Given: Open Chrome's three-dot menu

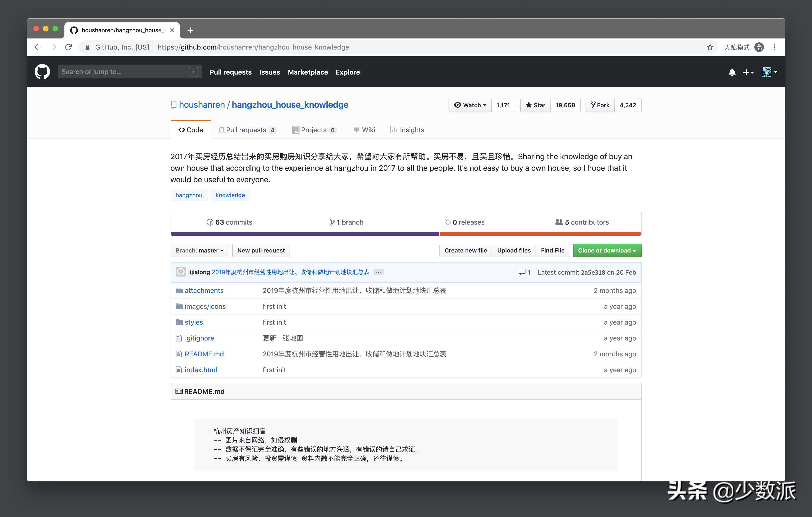Looking at the screenshot, I should pos(774,47).
